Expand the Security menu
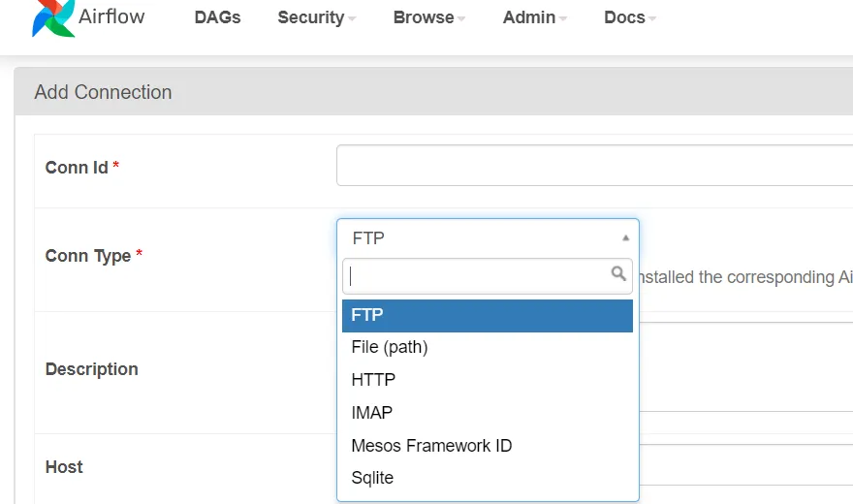 tap(317, 17)
